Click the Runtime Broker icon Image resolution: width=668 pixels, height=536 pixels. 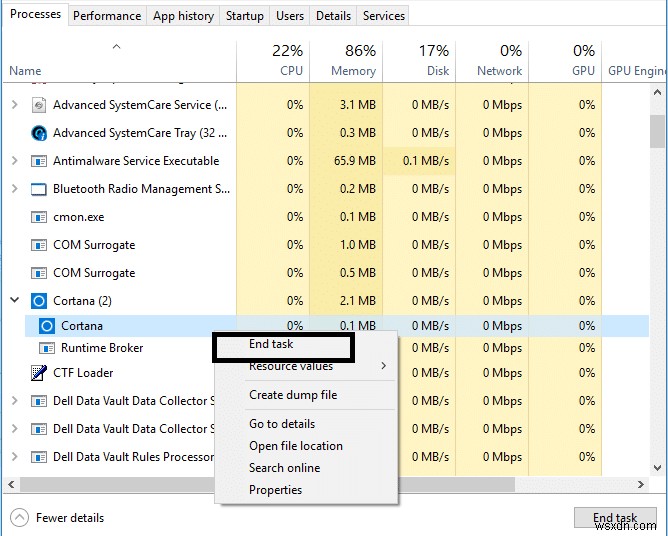click(47, 348)
